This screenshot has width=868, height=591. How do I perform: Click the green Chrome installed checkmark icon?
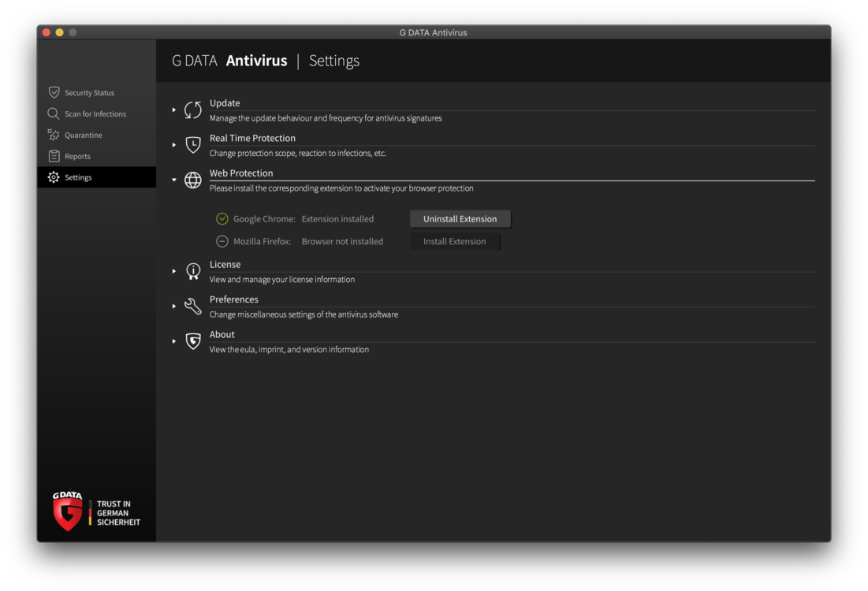[x=222, y=219]
